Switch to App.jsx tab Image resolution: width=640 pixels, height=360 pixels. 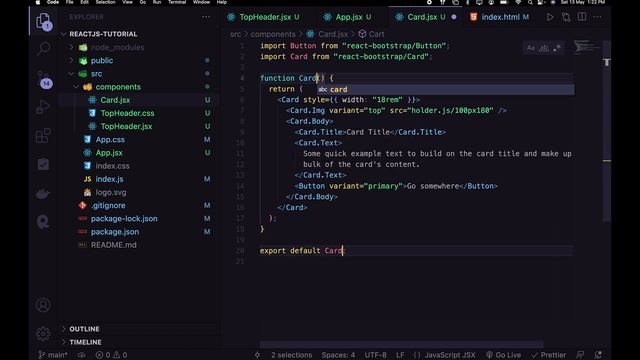[349, 17]
